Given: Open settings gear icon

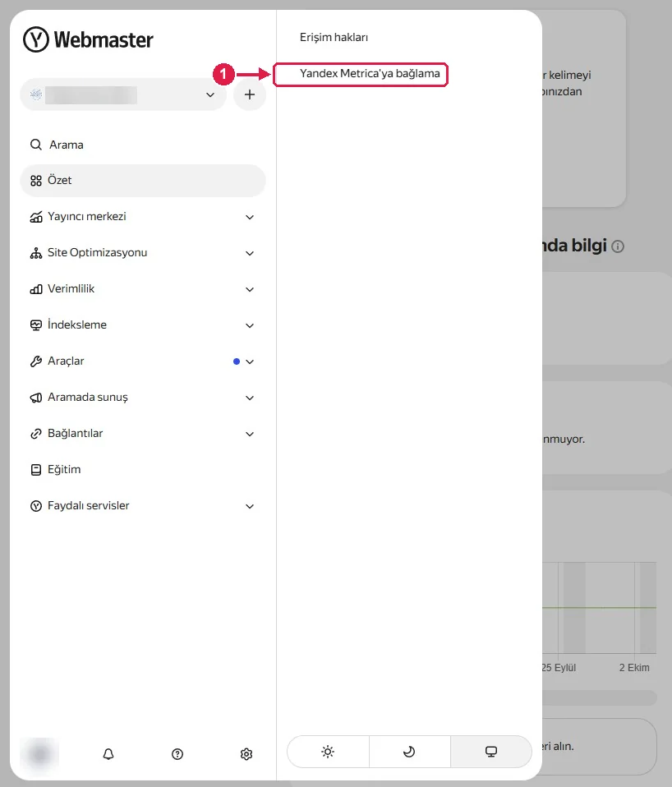Looking at the screenshot, I should click(246, 754).
